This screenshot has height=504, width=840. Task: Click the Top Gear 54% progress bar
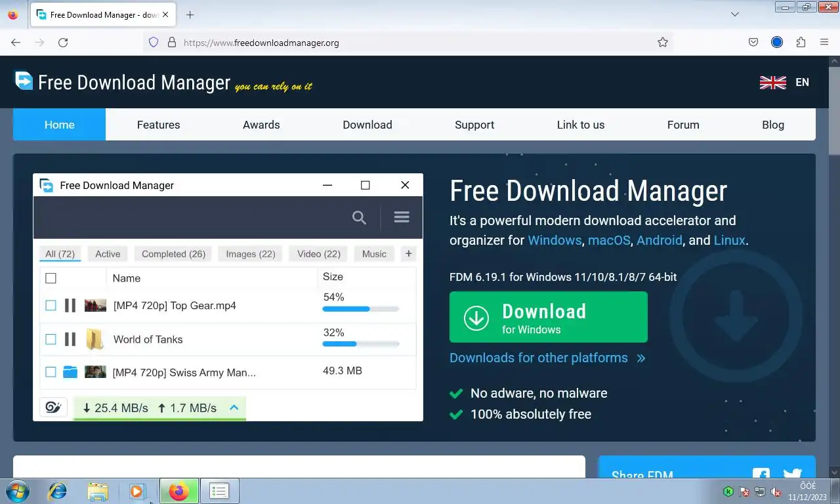(x=361, y=308)
